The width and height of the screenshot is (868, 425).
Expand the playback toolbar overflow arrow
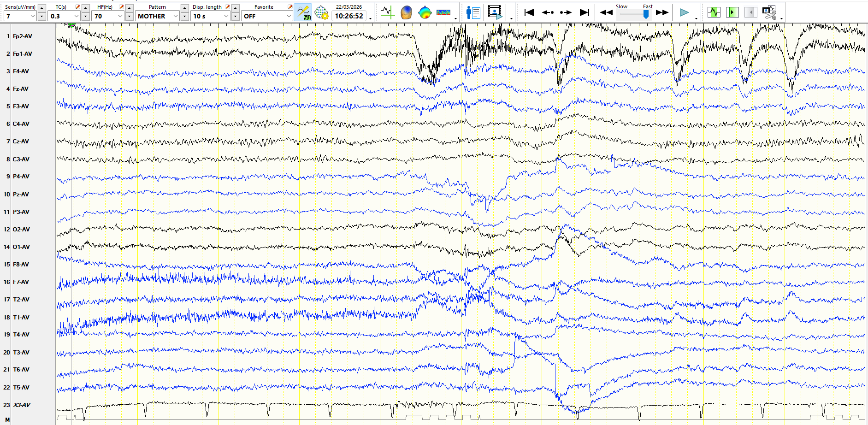pyautogui.click(x=696, y=18)
